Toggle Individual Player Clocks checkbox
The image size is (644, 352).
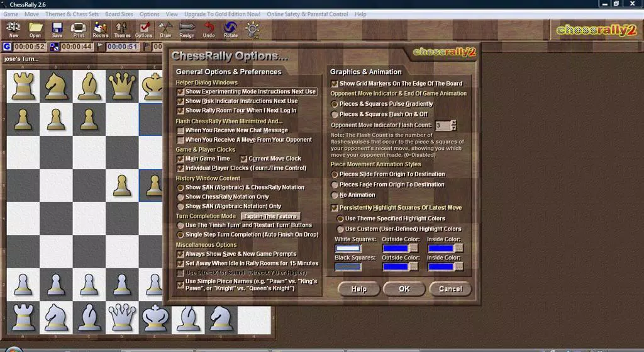click(x=180, y=168)
